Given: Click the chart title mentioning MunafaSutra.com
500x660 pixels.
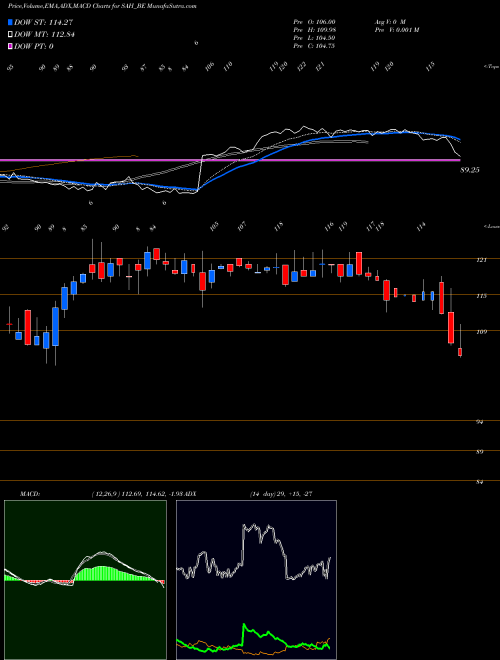Looking at the screenshot, I should 102,7.
